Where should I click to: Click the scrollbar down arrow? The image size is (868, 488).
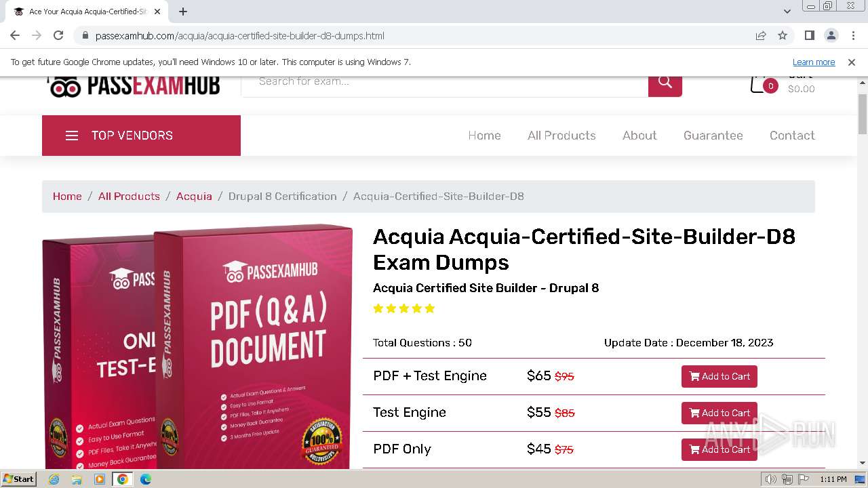[862, 463]
